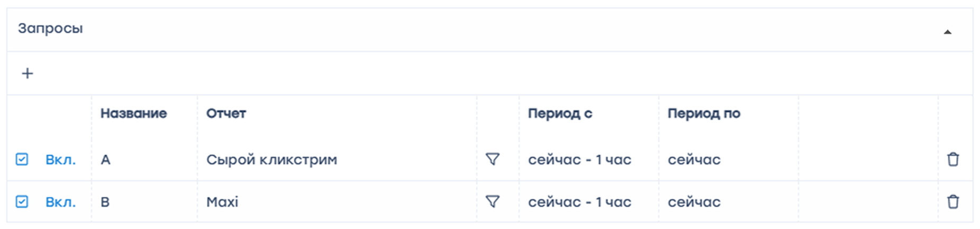
Task: Edit Период с value for query B
Action: click(579, 202)
